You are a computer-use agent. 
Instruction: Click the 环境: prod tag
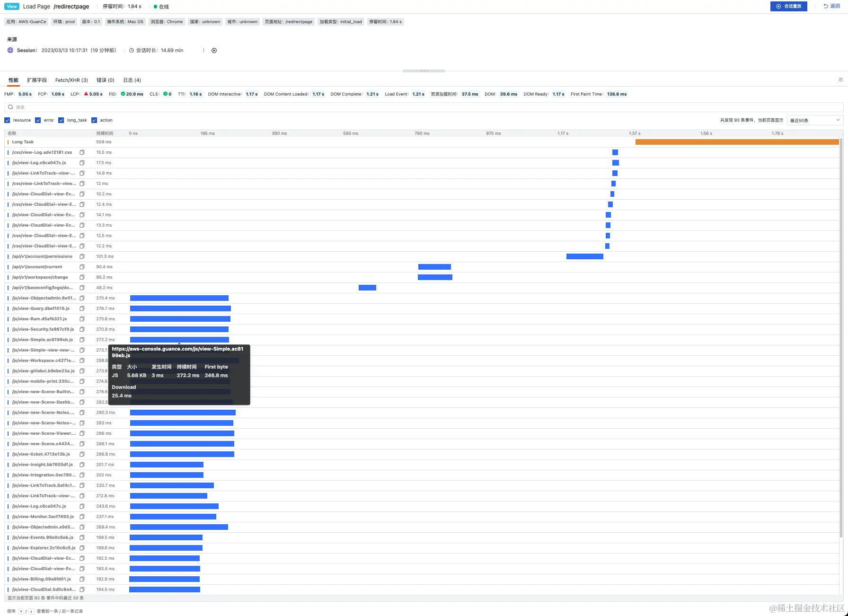click(64, 22)
